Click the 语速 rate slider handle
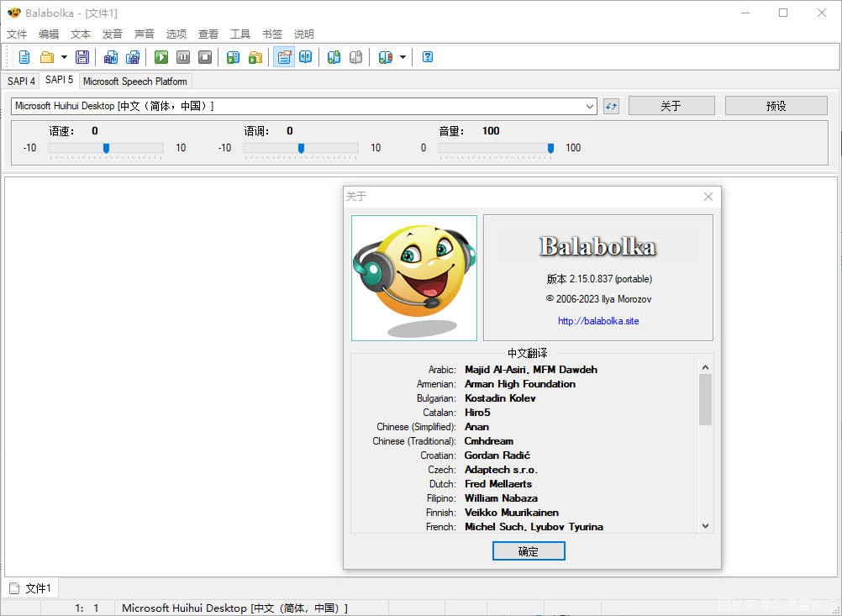Screen dimensions: 842x616 tap(107, 148)
